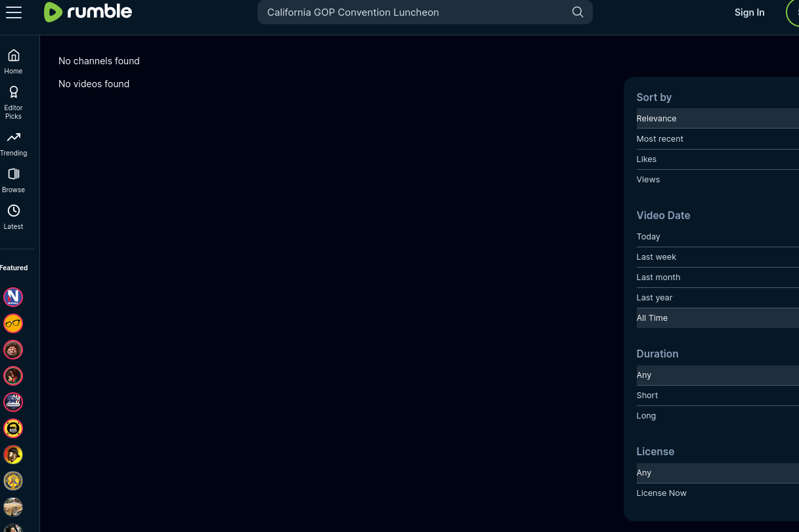Sort results by Views

[x=718, y=180]
